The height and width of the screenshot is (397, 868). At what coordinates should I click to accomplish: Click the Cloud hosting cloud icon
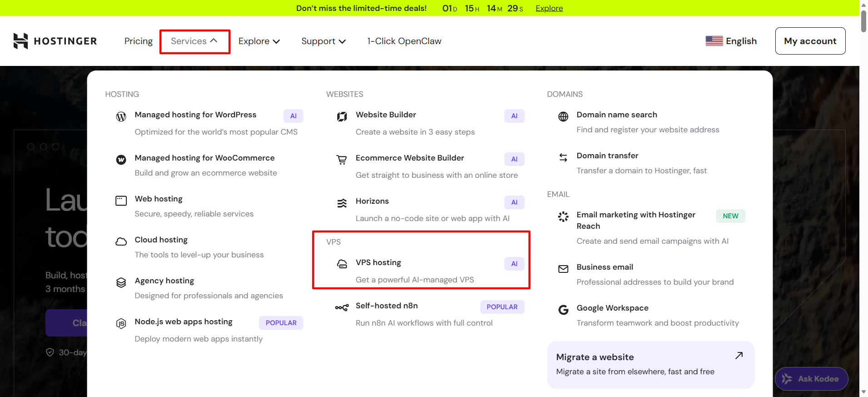121,241
